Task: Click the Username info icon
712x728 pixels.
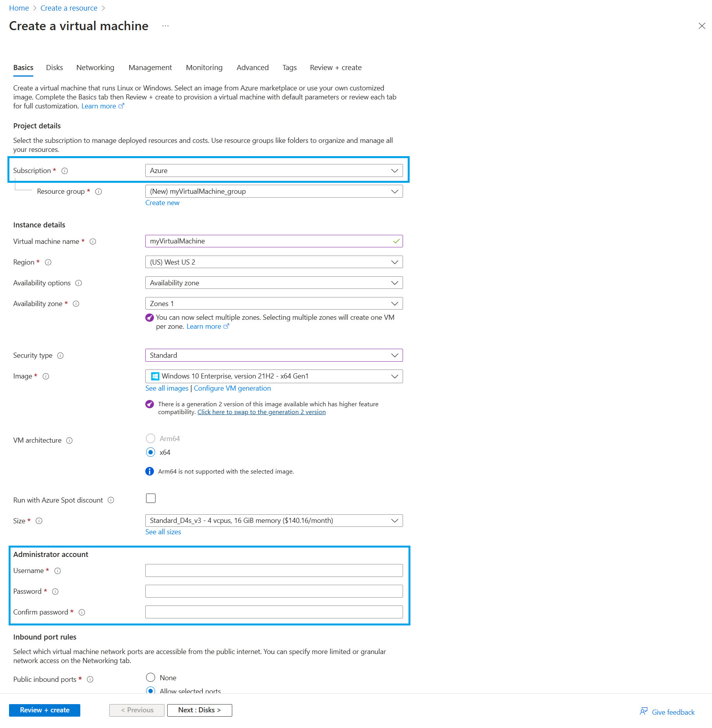Action: (58, 571)
